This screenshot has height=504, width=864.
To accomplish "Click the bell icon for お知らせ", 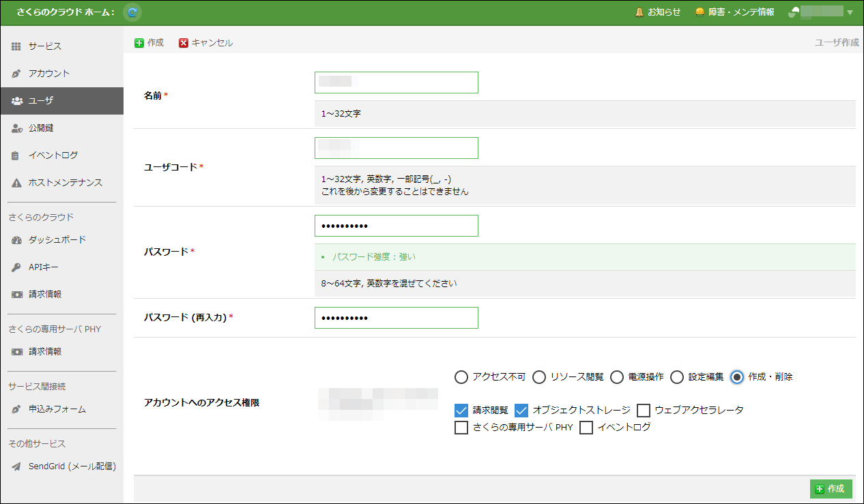I will tap(639, 12).
